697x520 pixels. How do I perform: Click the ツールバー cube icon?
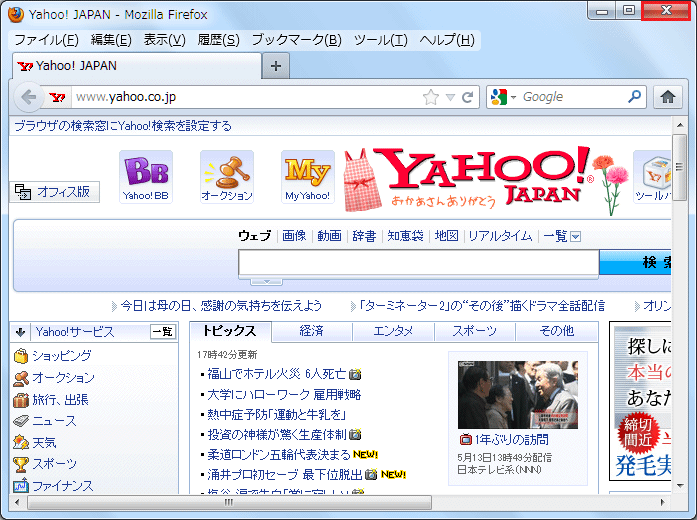point(652,176)
